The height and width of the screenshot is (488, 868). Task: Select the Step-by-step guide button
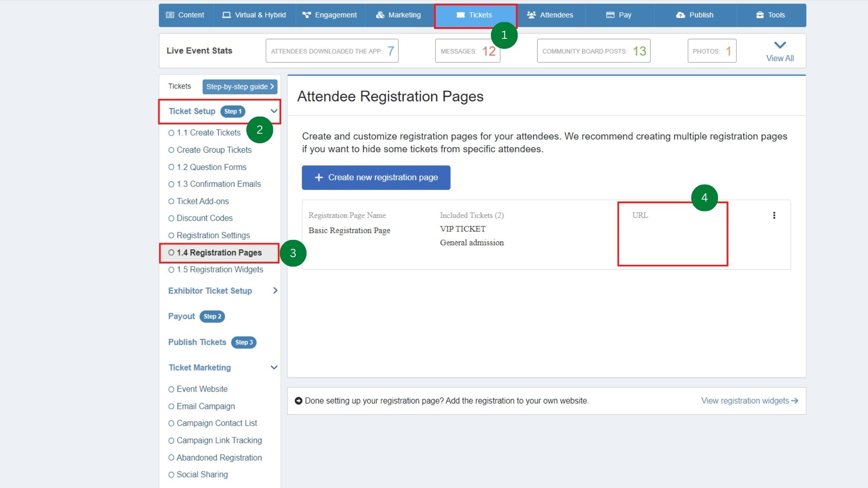tap(239, 86)
